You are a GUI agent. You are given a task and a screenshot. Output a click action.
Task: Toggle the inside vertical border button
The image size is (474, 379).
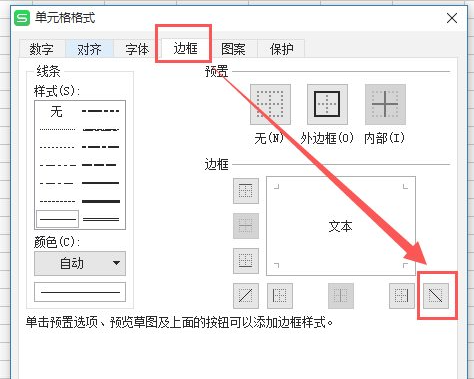tap(341, 296)
